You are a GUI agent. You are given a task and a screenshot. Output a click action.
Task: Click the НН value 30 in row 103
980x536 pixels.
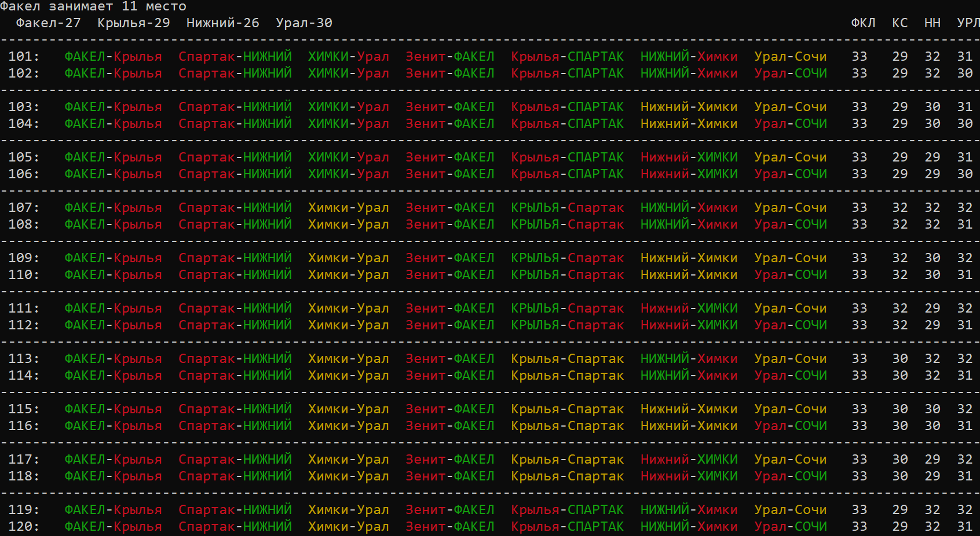(933, 107)
